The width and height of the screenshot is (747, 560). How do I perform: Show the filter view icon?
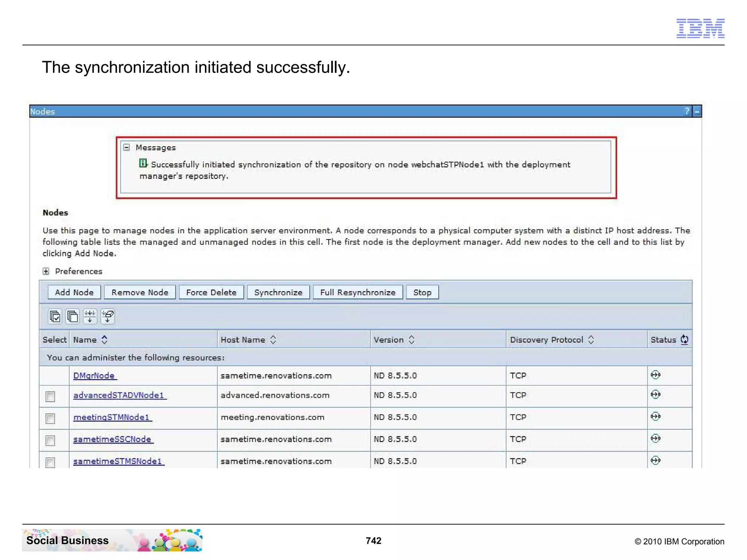(x=90, y=316)
